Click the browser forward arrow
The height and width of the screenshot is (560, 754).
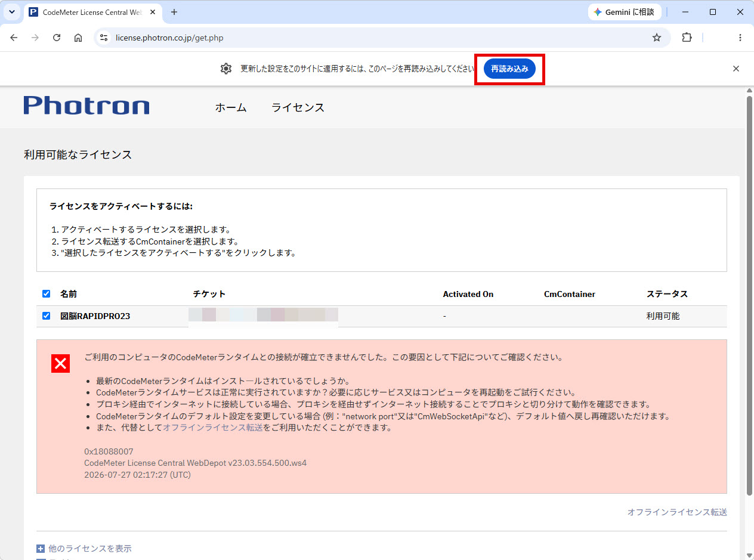click(35, 38)
